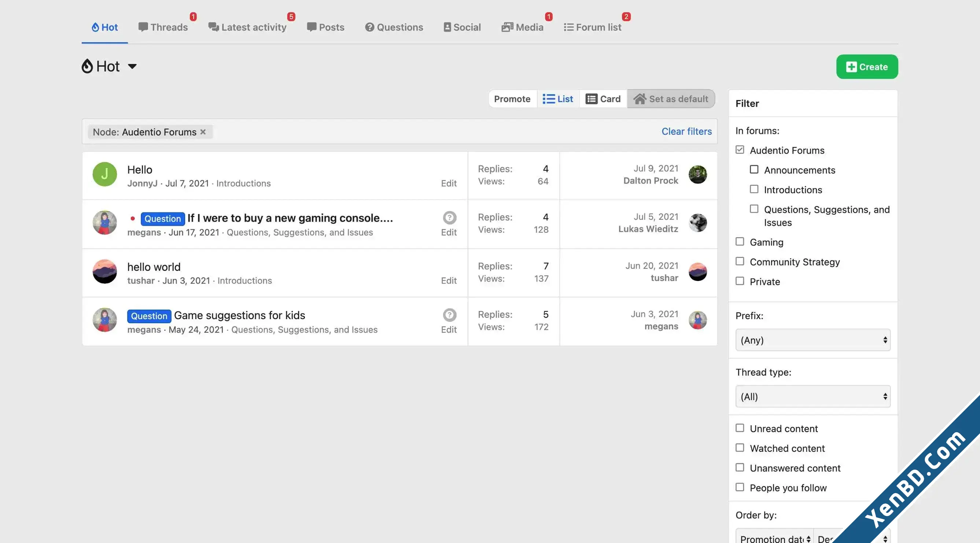Click question mark icon on gaming console thread
Viewport: 980px width, 543px height.
point(449,218)
